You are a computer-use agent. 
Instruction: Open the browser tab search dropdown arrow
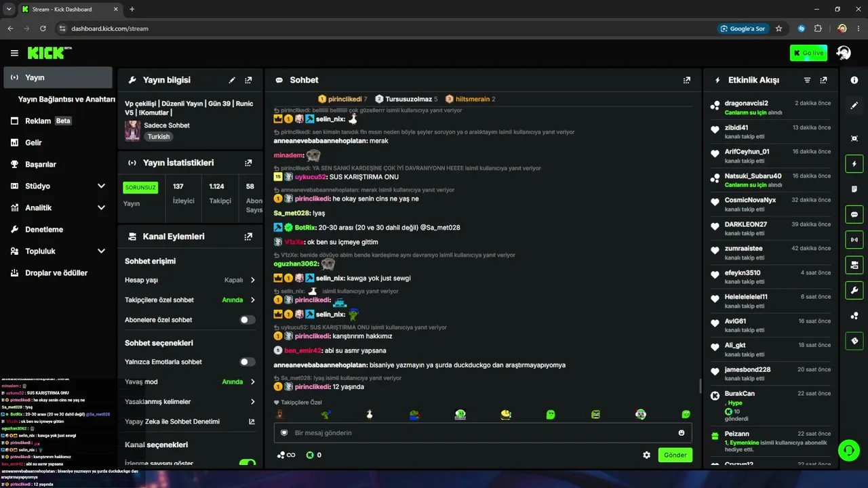9,9
